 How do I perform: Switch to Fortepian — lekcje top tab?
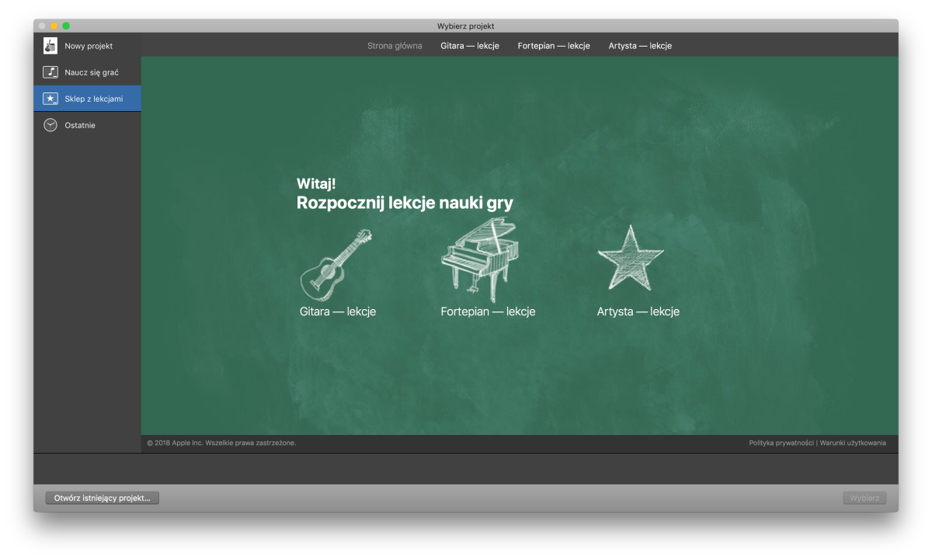(554, 46)
